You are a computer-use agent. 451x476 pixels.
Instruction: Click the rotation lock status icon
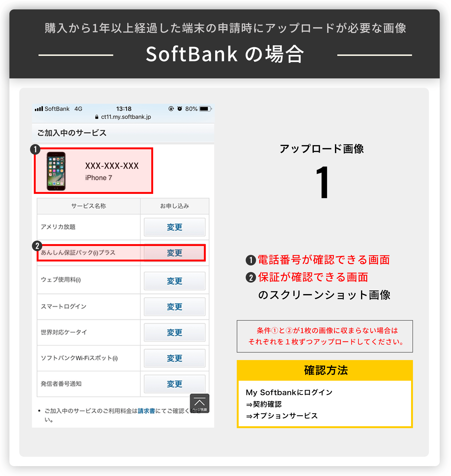(171, 108)
